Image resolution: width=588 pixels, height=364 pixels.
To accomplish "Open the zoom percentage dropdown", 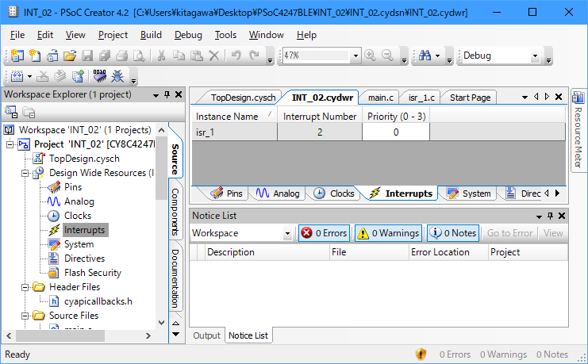I will (x=354, y=56).
